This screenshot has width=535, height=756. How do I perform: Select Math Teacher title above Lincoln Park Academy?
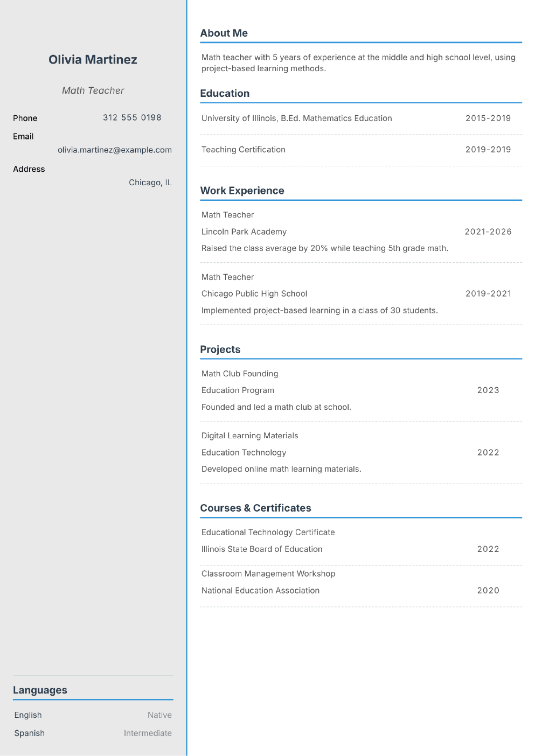coord(227,215)
